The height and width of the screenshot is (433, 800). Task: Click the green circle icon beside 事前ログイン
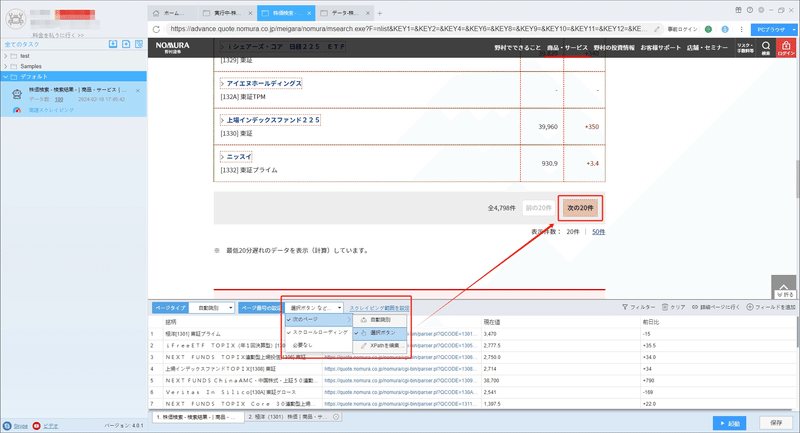pyautogui.click(x=708, y=30)
